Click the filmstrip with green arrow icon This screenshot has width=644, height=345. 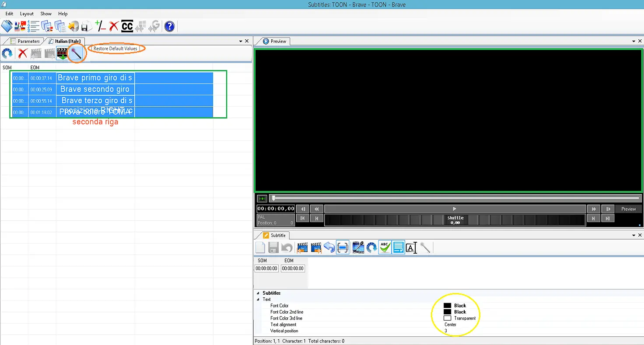pos(62,54)
